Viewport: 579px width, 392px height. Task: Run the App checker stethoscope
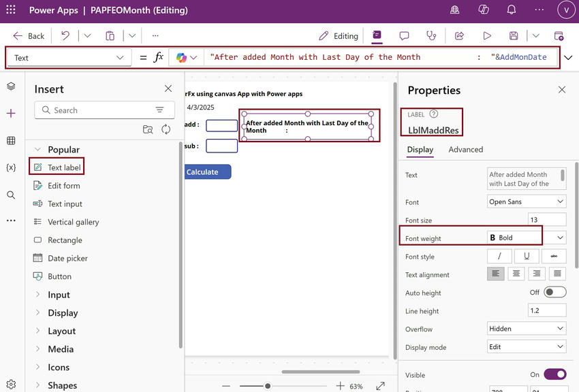(431, 36)
